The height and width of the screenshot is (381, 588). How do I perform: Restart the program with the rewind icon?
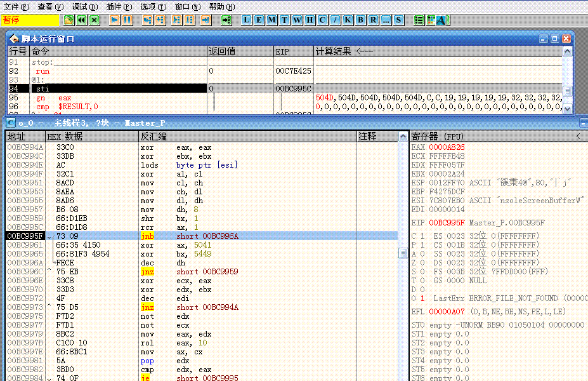81,20
